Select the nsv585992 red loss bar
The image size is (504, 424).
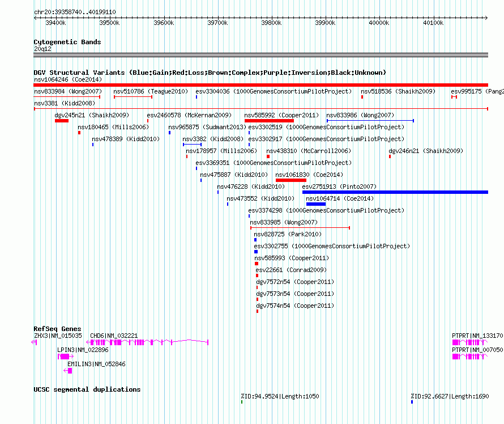click(269, 121)
